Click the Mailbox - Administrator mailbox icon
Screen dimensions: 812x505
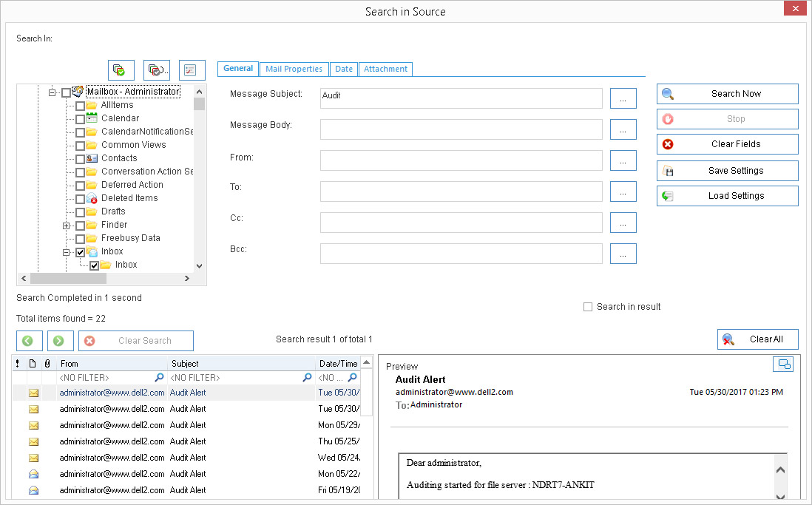pyautogui.click(x=78, y=92)
